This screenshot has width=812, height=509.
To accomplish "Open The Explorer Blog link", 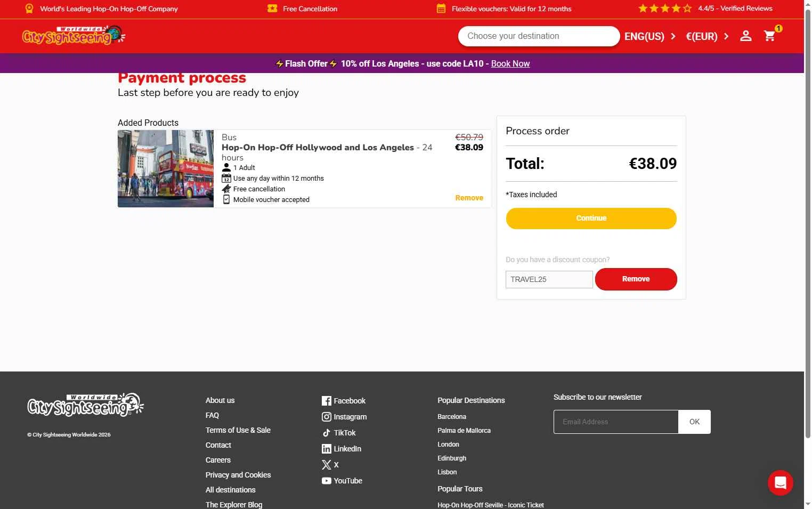I will [234, 504].
